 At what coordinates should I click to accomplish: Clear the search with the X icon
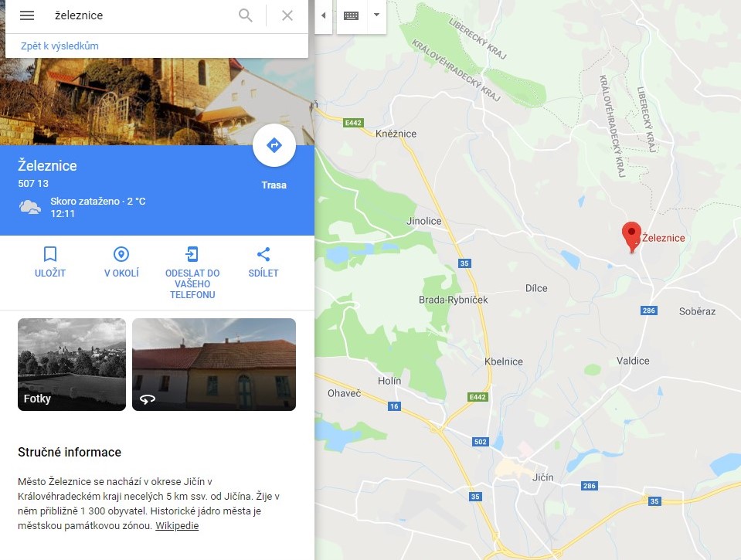coord(287,15)
